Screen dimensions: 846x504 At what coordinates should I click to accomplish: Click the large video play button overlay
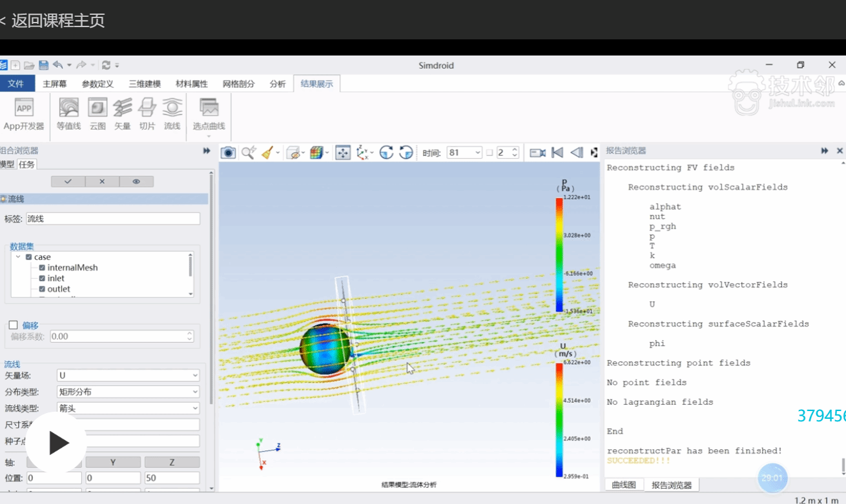pyautogui.click(x=57, y=443)
